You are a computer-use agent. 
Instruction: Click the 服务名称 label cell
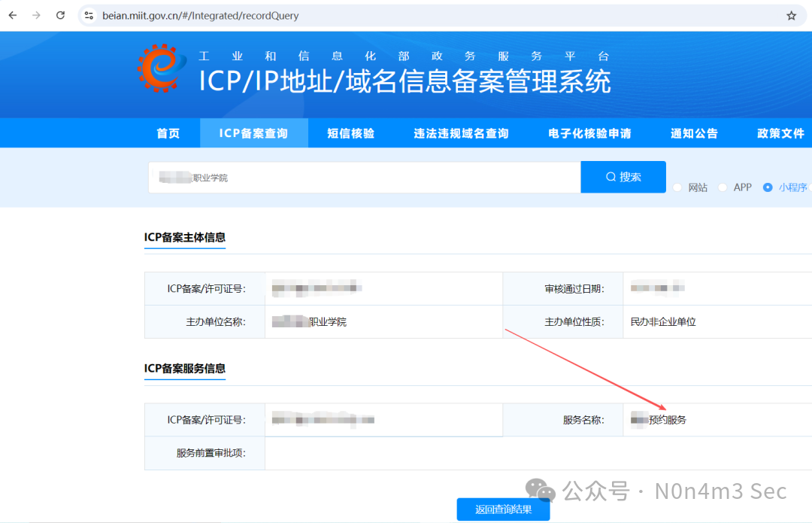click(563, 420)
